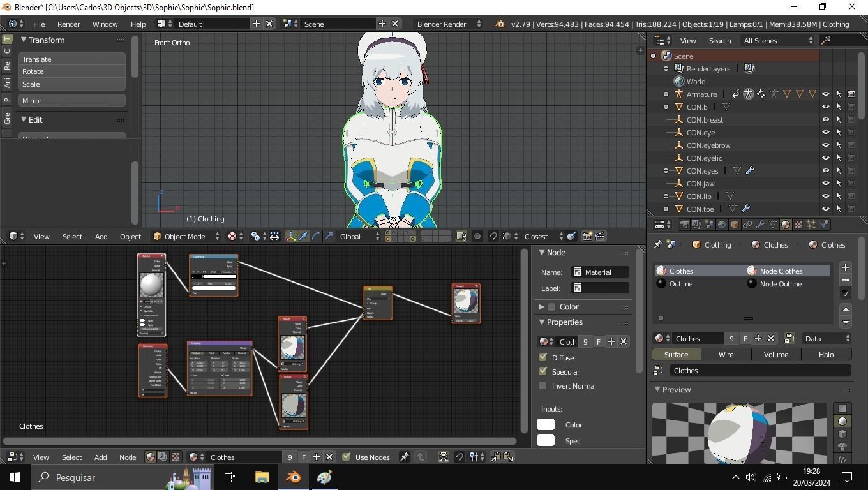
Task: Open the Constraints properties tab (chain icon)
Action: point(747,225)
